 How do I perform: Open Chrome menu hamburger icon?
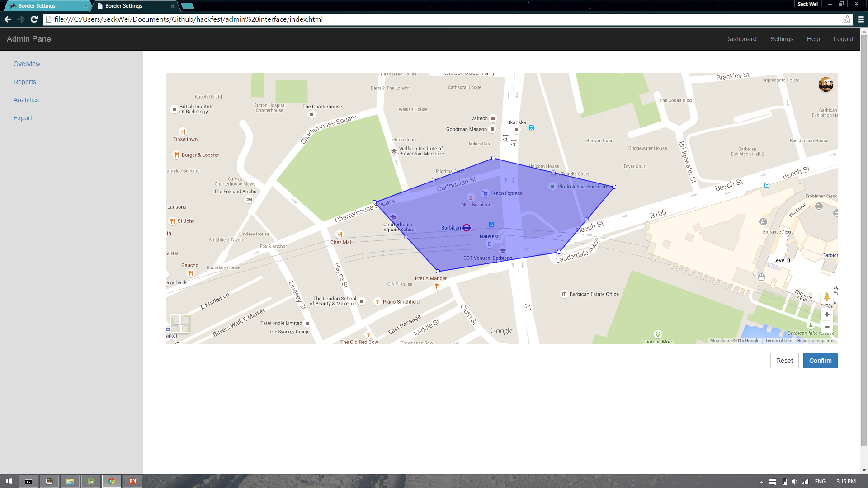click(x=861, y=19)
